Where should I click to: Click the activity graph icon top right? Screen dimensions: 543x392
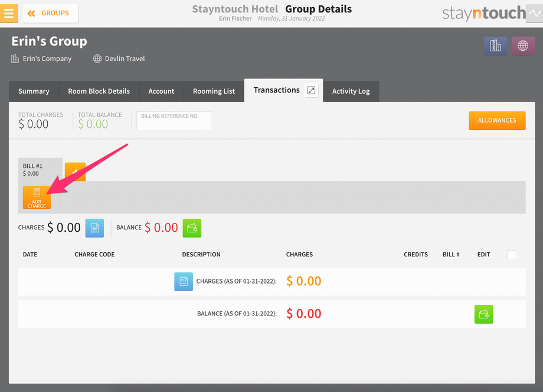534,14
